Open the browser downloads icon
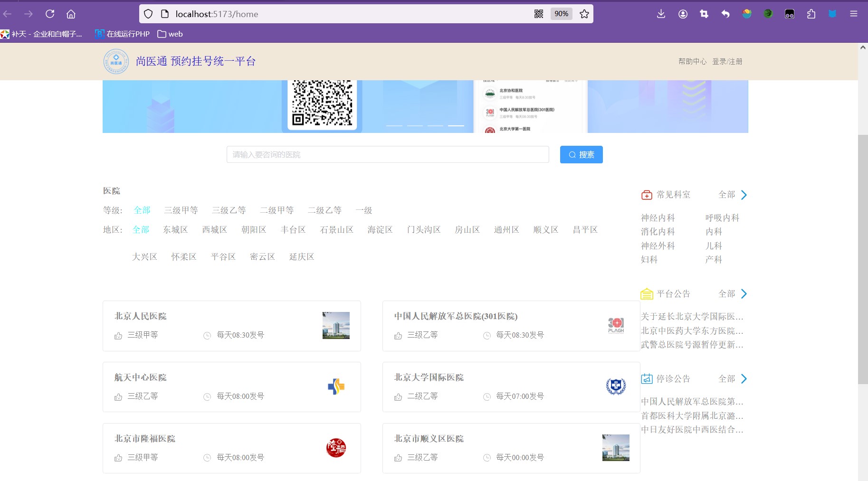Image resolution: width=868 pixels, height=481 pixels. pos(661,14)
